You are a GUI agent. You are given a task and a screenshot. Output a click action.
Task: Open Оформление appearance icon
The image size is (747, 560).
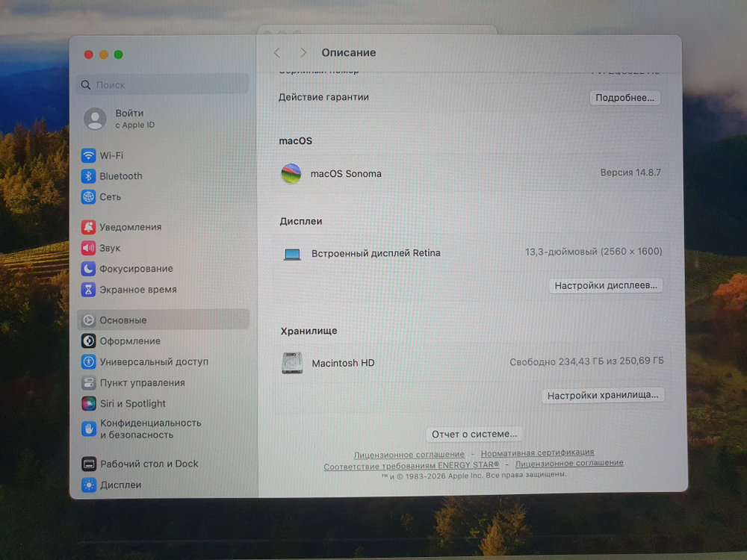click(x=88, y=341)
